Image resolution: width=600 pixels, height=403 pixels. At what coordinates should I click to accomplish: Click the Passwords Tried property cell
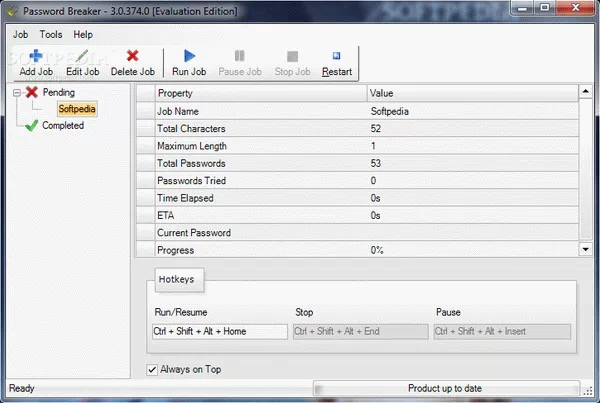(x=261, y=181)
